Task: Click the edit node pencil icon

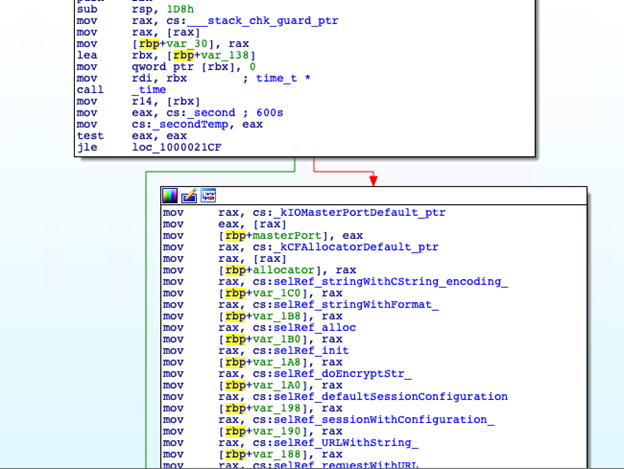Action: coord(189,195)
